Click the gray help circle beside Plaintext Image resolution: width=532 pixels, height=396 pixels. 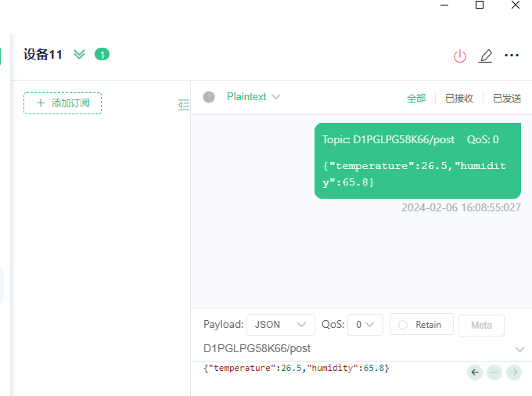click(209, 97)
